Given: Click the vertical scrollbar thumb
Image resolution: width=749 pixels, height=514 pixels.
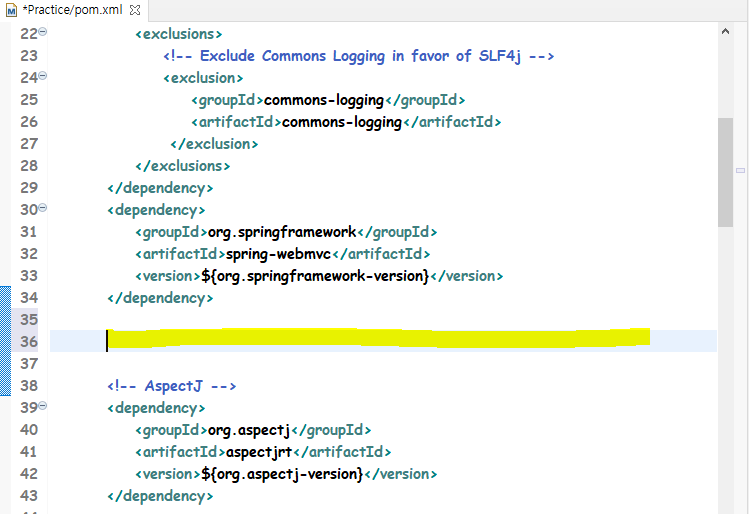Looking at the screenshot, I should click(x=725, y=172).
